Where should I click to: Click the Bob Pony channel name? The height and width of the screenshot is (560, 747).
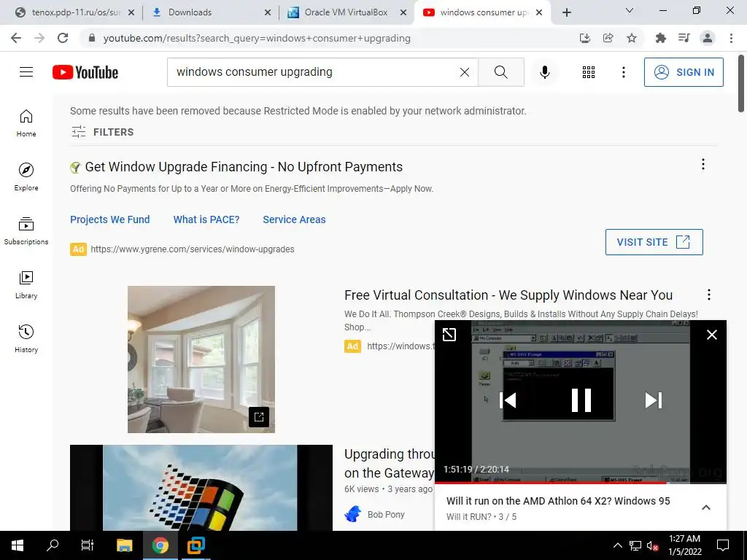(386, 514)
